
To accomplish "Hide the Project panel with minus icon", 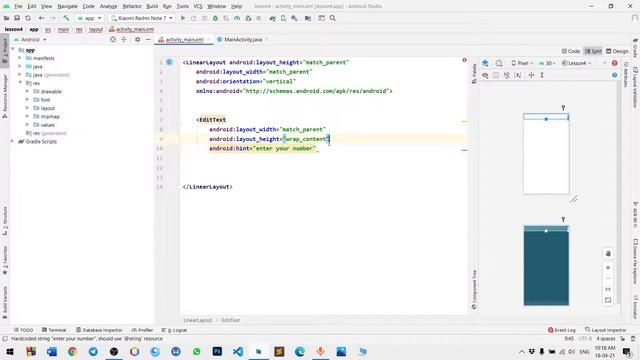I will click(x=148, y=40).
